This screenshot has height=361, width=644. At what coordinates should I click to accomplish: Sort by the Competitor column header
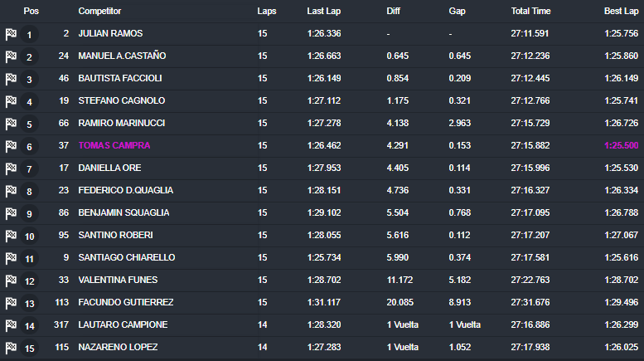(99, 12)
